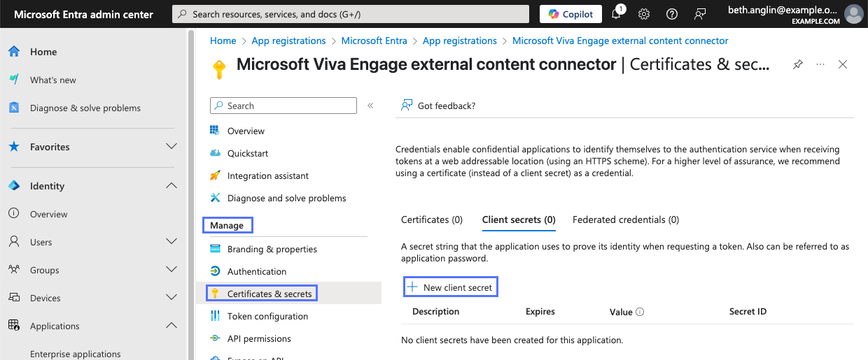
Task: Click the Value column info icon
Action: tap(640, 312)
